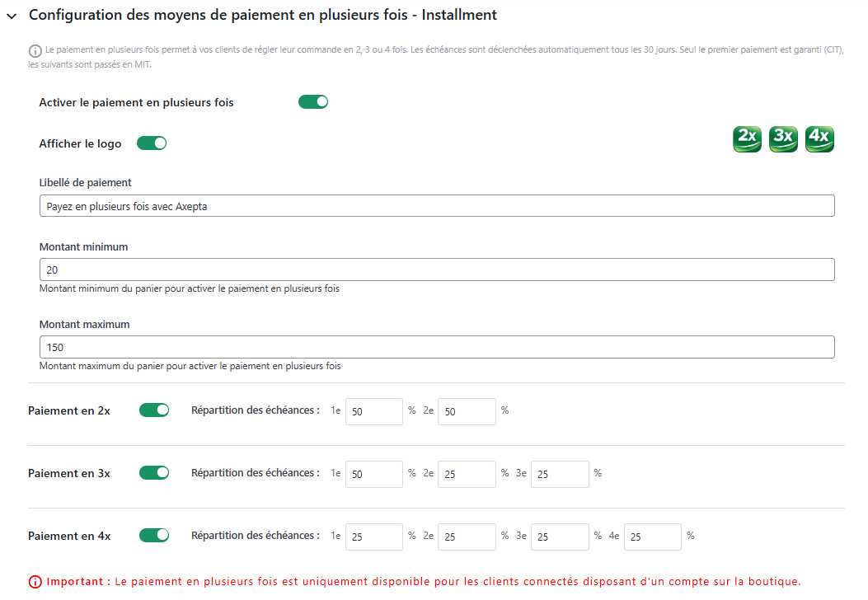Click the 4e percentage field for Paiement en 4x
Screen dimensions: 868x600
(x=652, y=537)
